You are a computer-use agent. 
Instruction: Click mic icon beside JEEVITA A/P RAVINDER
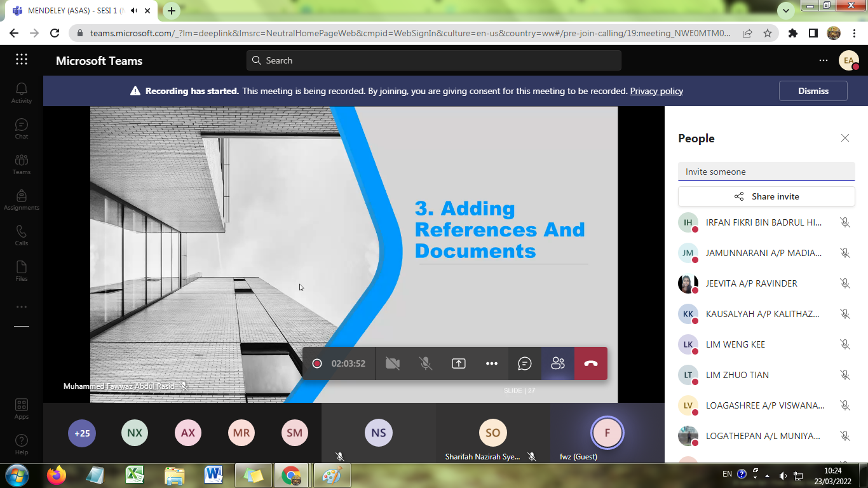pos(845,283)
